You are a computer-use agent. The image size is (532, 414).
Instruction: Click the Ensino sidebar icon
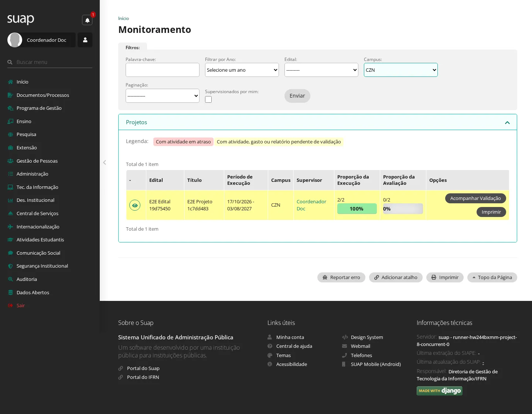click(x=10, y=122)
